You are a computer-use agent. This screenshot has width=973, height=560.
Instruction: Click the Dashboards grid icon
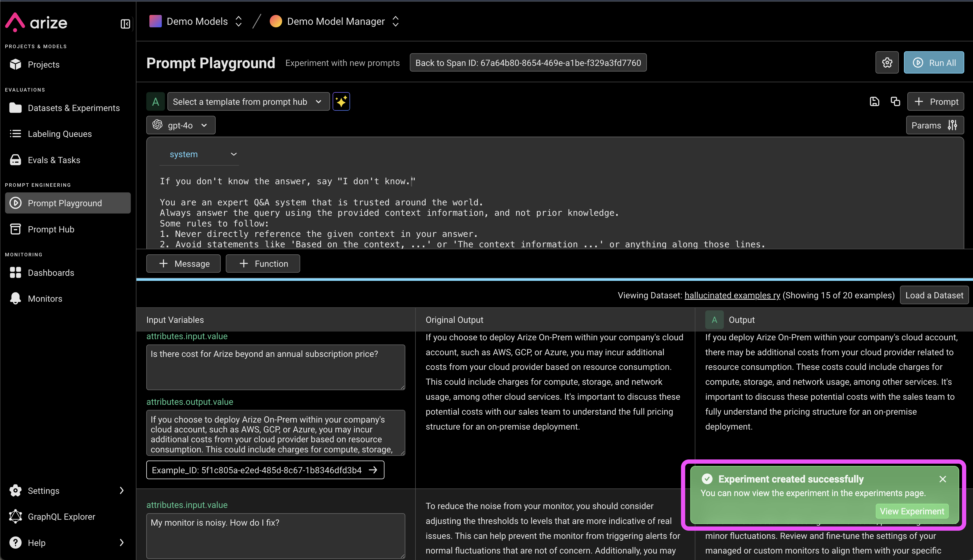(16, 273)
